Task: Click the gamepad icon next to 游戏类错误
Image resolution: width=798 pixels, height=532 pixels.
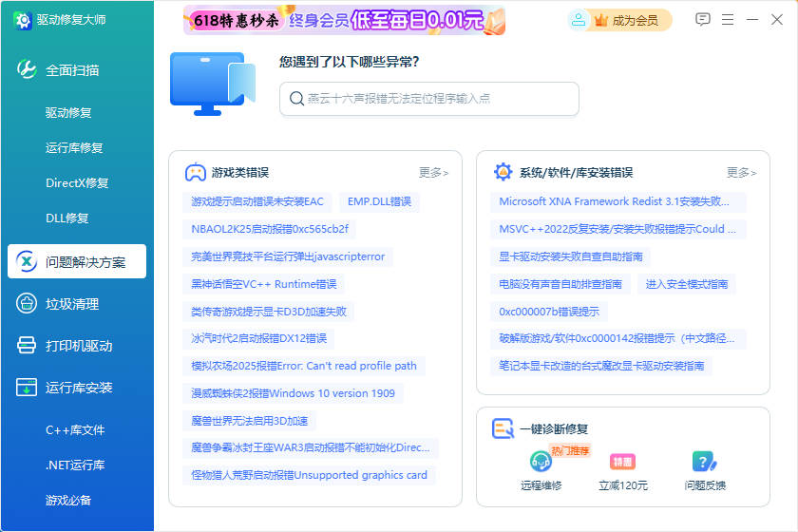Action: tap(196, 173)
